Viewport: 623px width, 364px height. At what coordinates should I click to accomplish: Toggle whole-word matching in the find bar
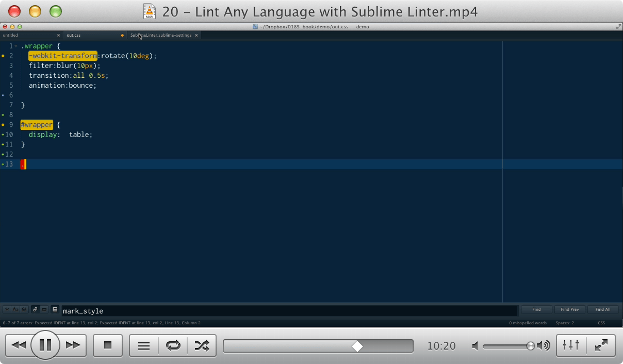(23, 309)
